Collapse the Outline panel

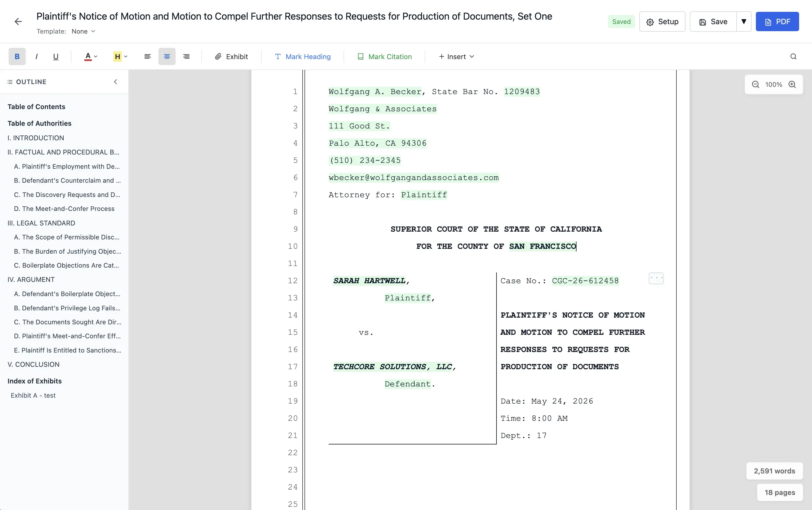(116, 82)
